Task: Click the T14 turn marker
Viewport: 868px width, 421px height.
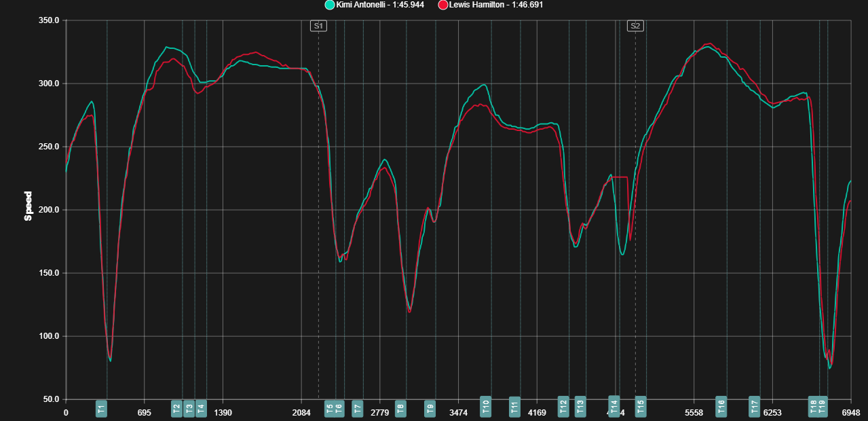Action: [614, 406]
